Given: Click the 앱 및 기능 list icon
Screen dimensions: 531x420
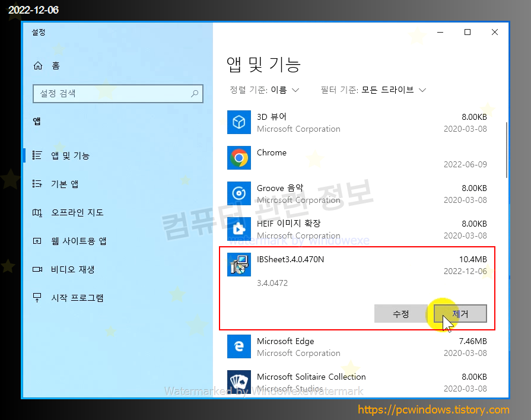Looking at the screenshot, I should point(37,155).
